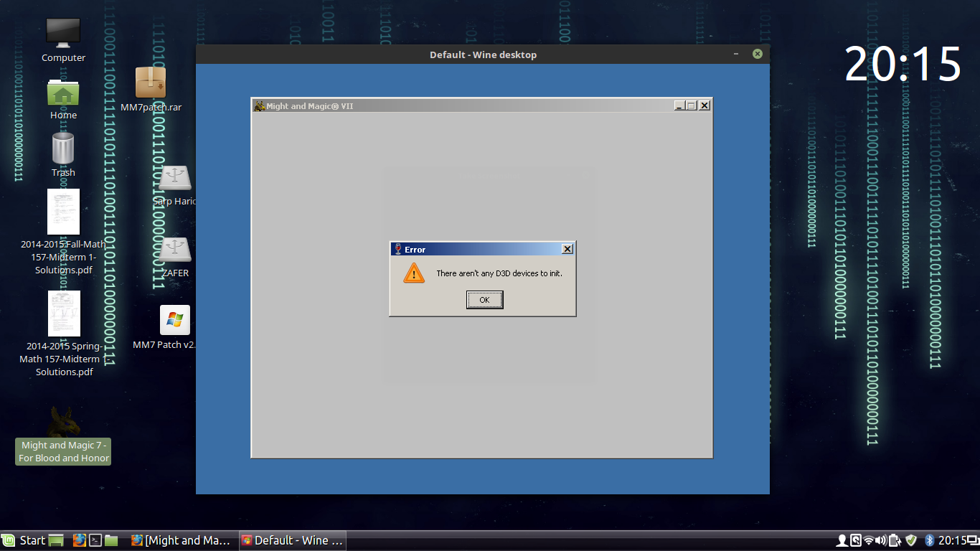Screen dimensions: 980x551
Task: Click the error message text about D3D devices
Action: click(x=499, y=273)
